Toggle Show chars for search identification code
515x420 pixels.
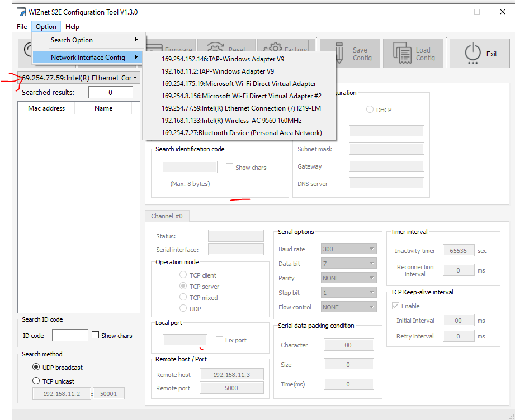229,167
